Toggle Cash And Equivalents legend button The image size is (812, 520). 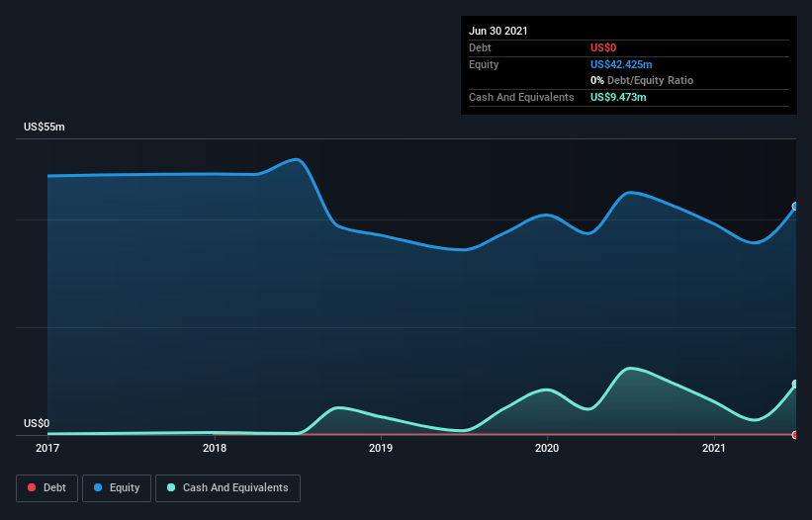pyautogui.click(x=227, y=488)
